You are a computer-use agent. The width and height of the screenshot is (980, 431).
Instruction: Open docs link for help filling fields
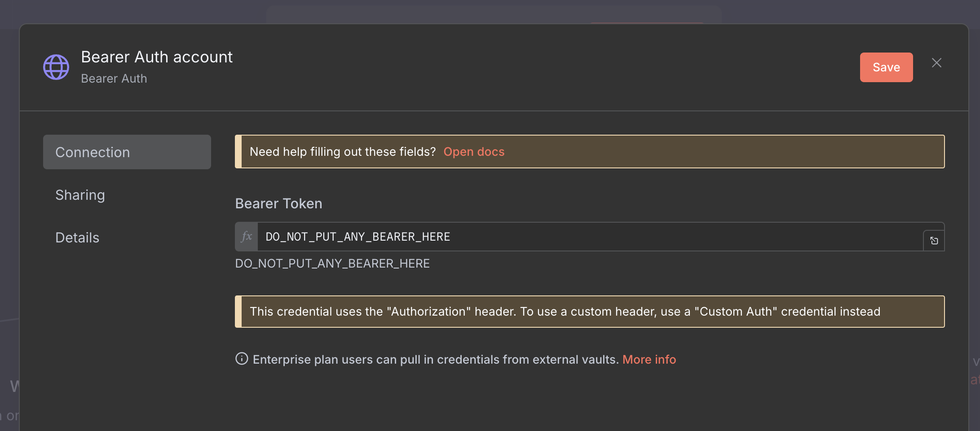pos(474,152)
